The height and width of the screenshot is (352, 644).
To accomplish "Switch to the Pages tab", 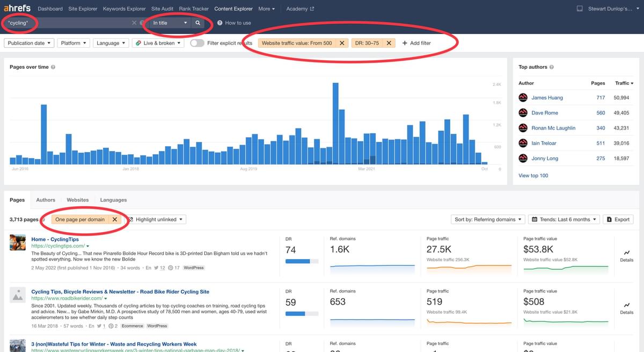I will 17,200.
